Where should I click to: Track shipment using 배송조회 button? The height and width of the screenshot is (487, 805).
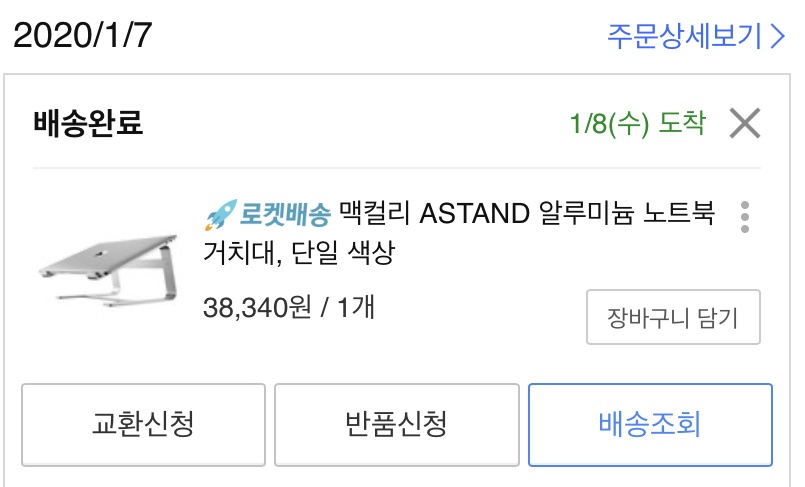coord(650,424)
